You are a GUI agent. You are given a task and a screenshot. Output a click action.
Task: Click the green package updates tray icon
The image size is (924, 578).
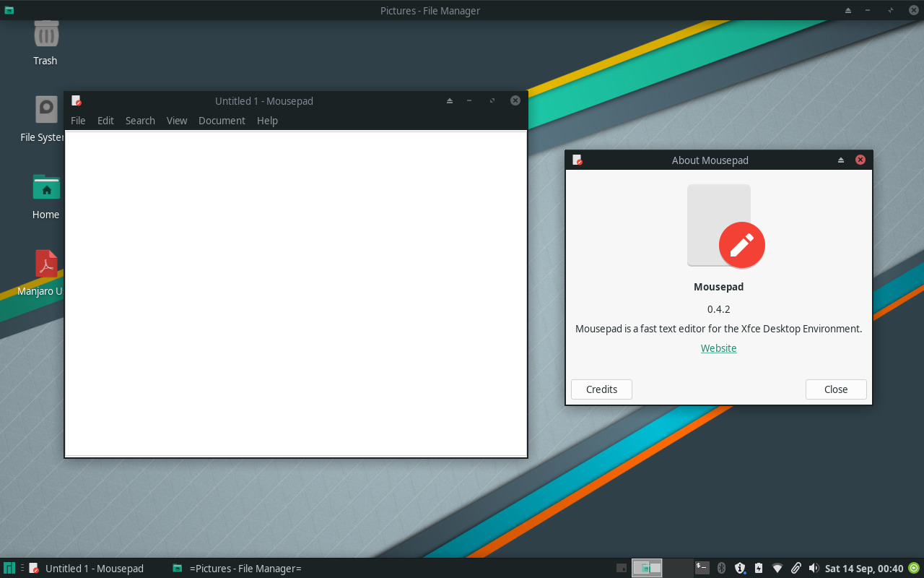click(913, 568)
